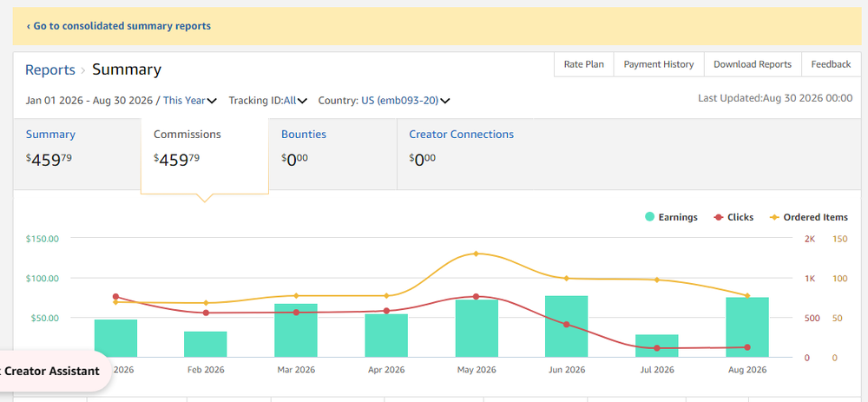The image size is (868, 402).
Task: Click the Jul 2026 earnings bar
Action: click(x=657, y=346)
